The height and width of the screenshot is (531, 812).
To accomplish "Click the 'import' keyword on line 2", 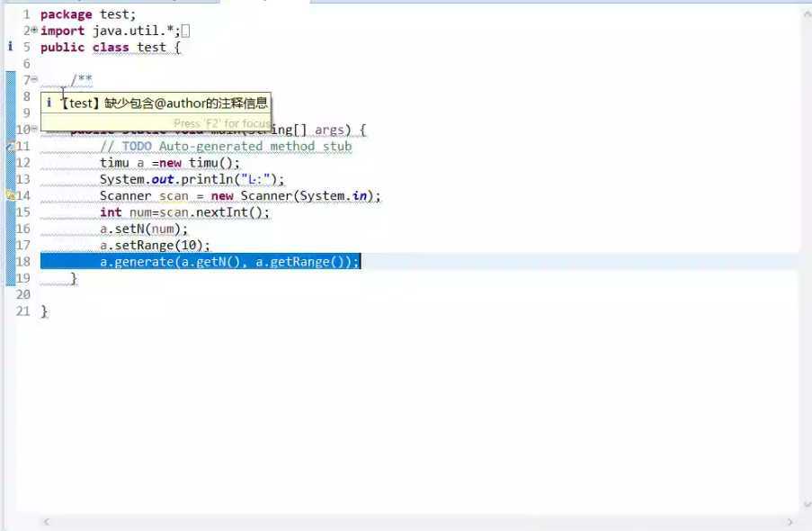I will (x=62, y=31).
